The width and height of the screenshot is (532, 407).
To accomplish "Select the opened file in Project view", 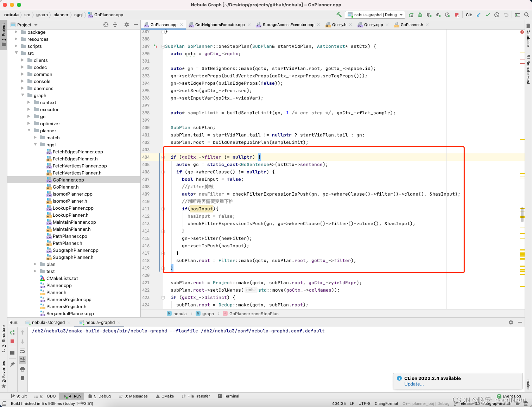I will tap(105, 25).
